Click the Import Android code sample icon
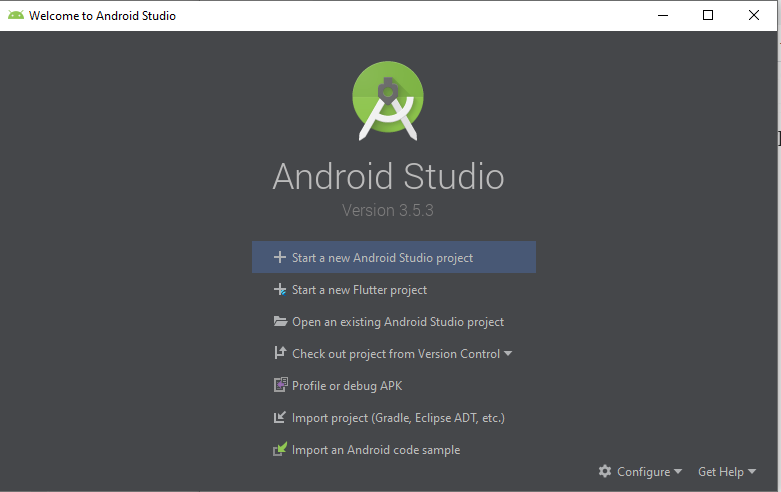The width and height of the screenshot is (781, 492). coord(280,449)
